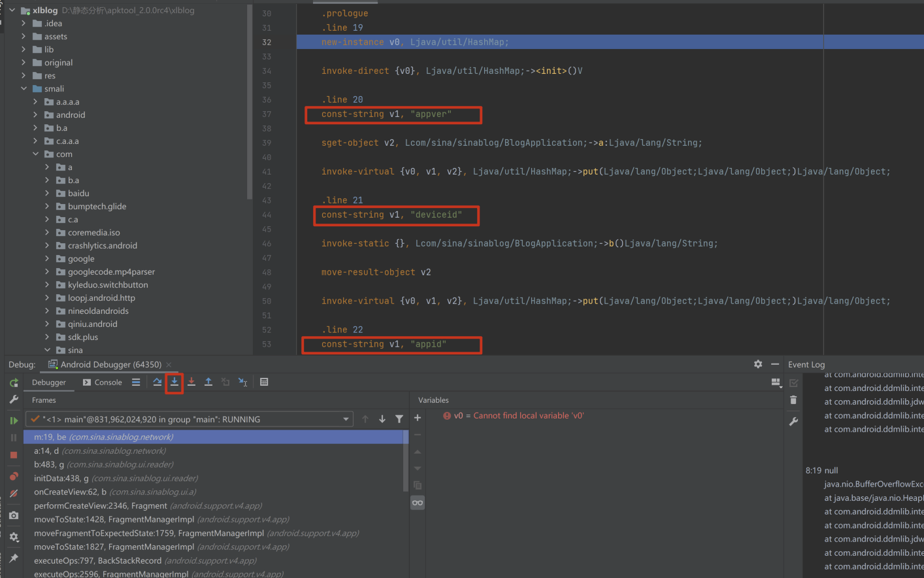Expand the google package
The image size is (924, 578).
coord(47,259)
